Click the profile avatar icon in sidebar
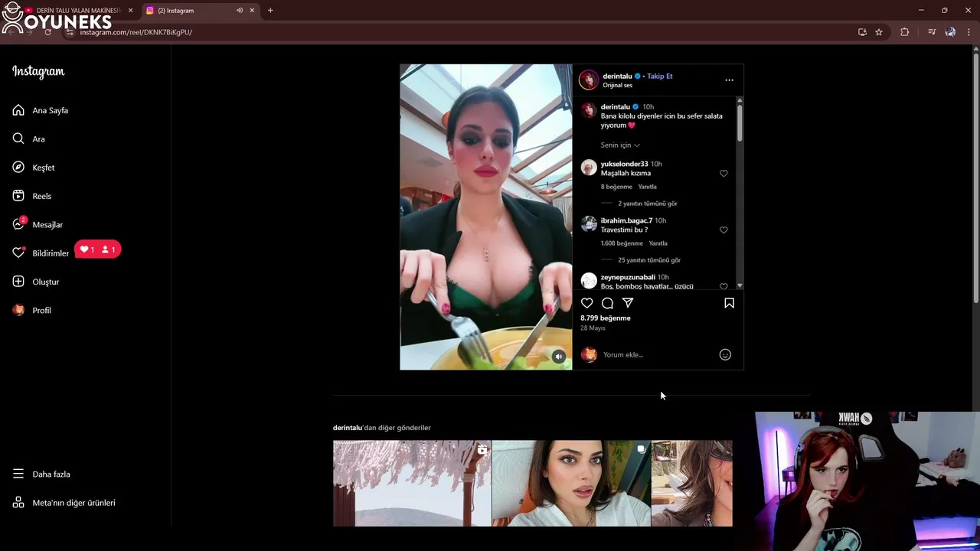 (x=18, y=310)
